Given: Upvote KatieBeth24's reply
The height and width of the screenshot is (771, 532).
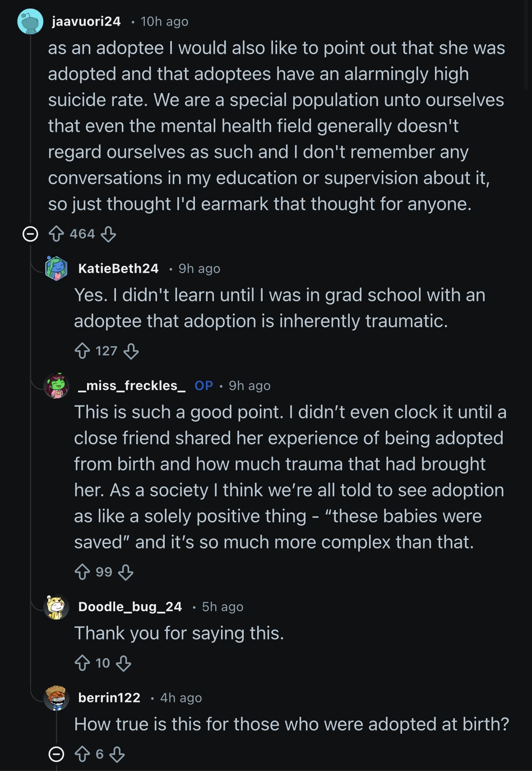Looking at the screenshot, I should coord(82,351).
